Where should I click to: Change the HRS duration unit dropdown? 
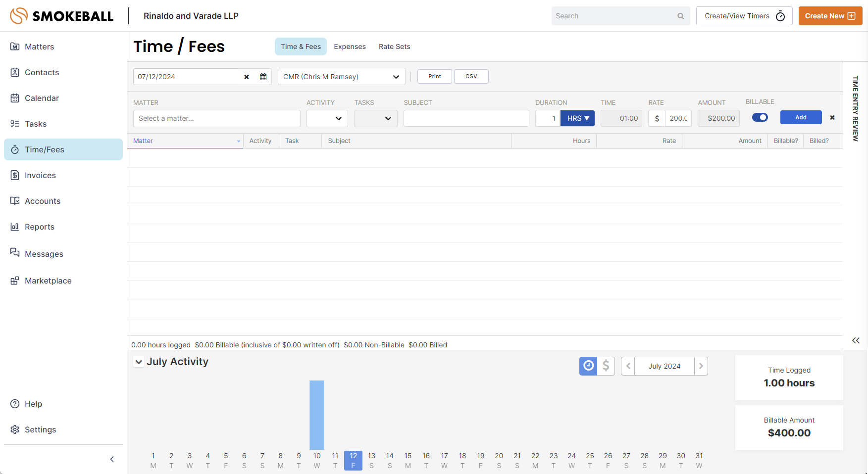point(578,118)
